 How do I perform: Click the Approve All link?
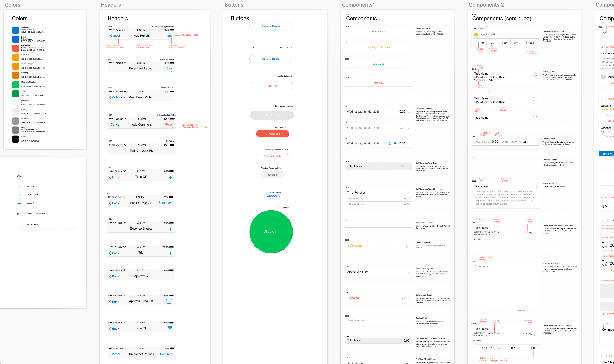(273, 196)
